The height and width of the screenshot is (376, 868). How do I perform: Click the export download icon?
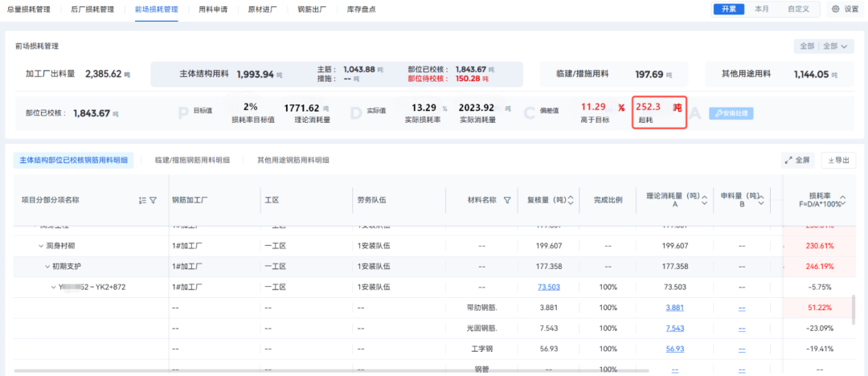tap(831, 160)
